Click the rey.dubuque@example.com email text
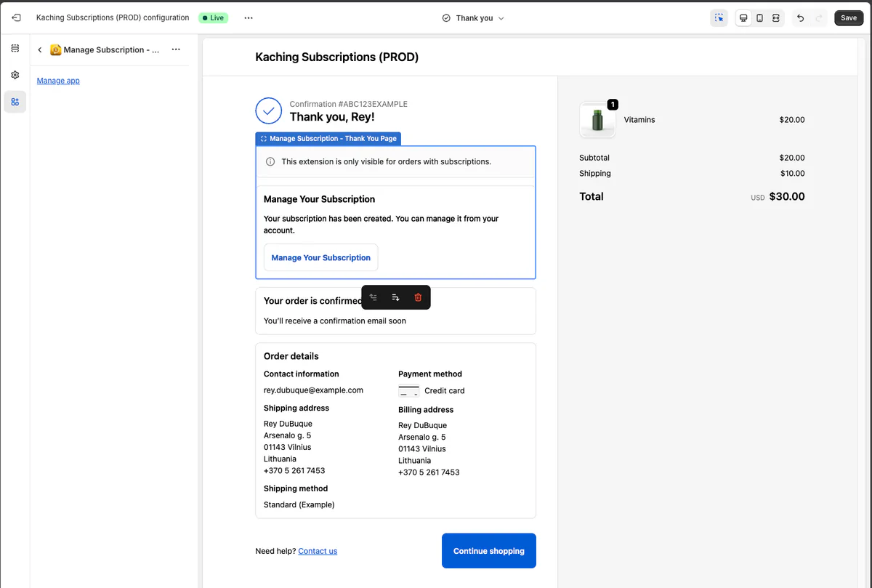The height and width of the screenshot is (588, 872). (x=313, y=390)
